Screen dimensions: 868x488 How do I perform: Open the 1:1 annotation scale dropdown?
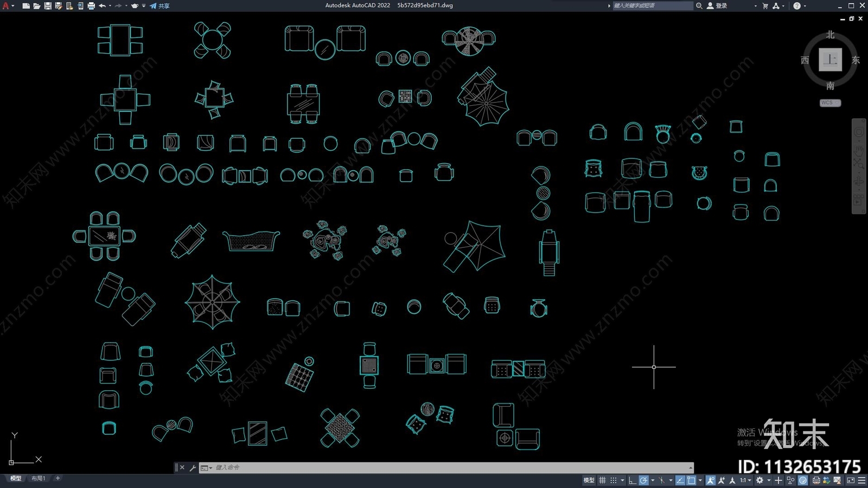(x=745, y=480)
